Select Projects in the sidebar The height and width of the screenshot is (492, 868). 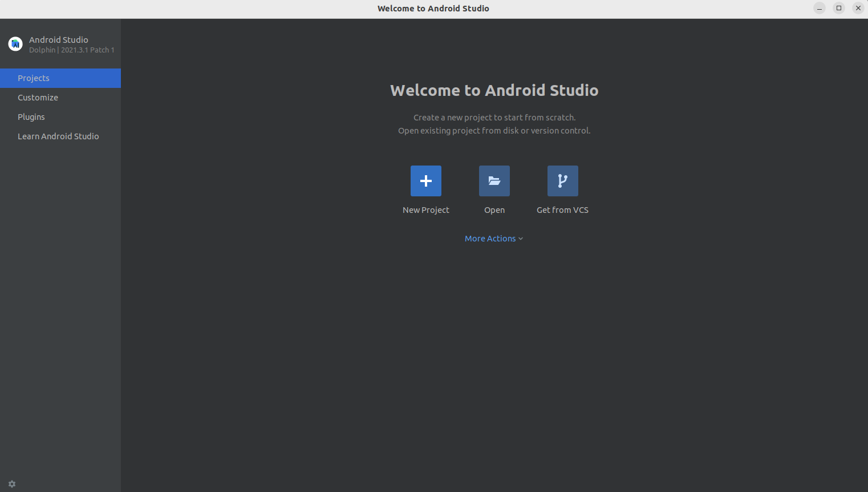[x=34, y=78]
